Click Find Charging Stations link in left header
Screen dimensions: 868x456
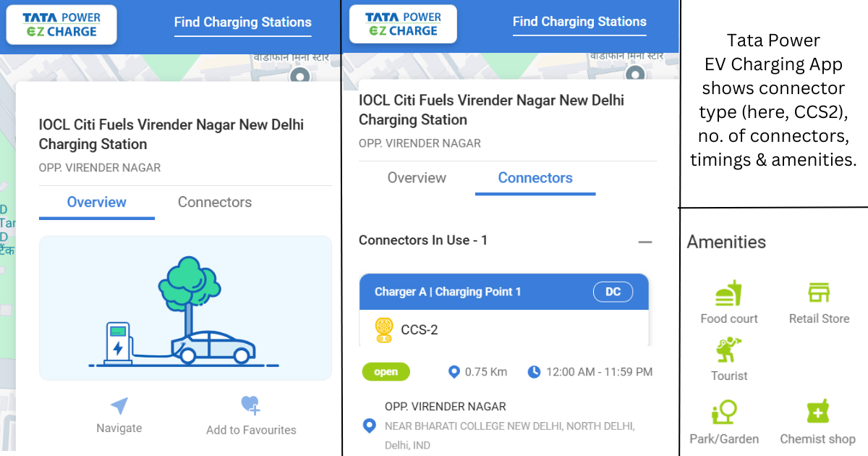pos(243,22)
